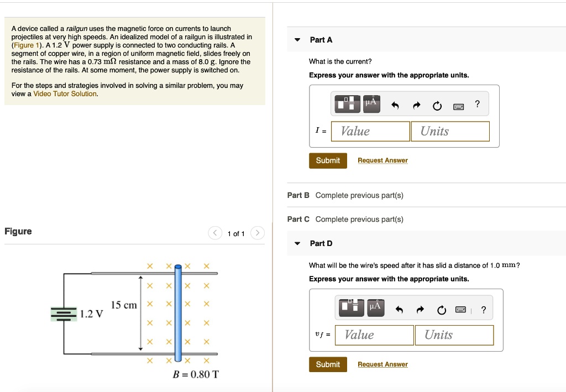The image size is (566, 392).
Task: Click the next figure chevron
Action: (x=257, y=233)
